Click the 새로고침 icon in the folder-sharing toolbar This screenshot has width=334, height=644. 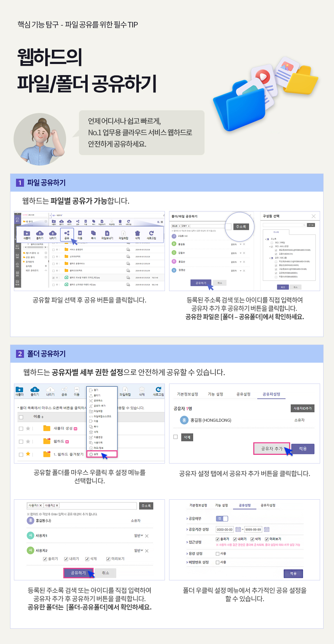point(158,389)
